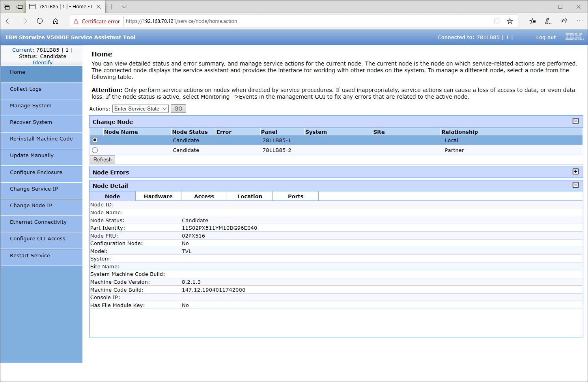Close the 781LB85 Home browser tab
588x382 pixels.
tap(99, 7)
